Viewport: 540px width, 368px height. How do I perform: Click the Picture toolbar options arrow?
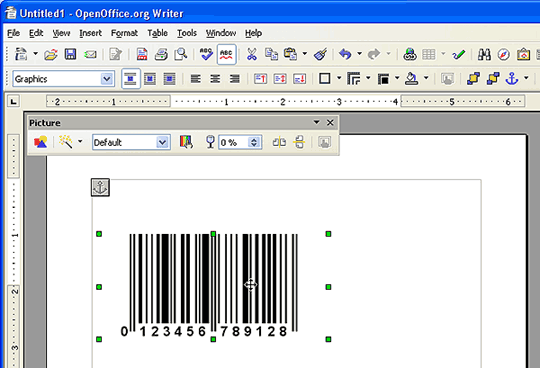coord(316,123)
